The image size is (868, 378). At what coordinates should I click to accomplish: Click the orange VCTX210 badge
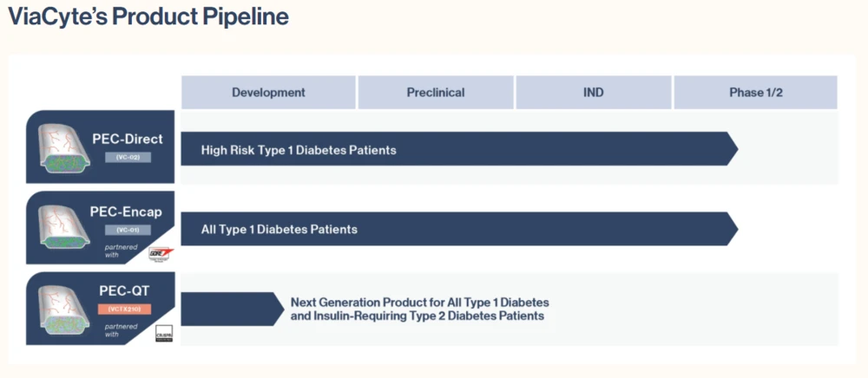pyautogui.click(x=128, y=310)
